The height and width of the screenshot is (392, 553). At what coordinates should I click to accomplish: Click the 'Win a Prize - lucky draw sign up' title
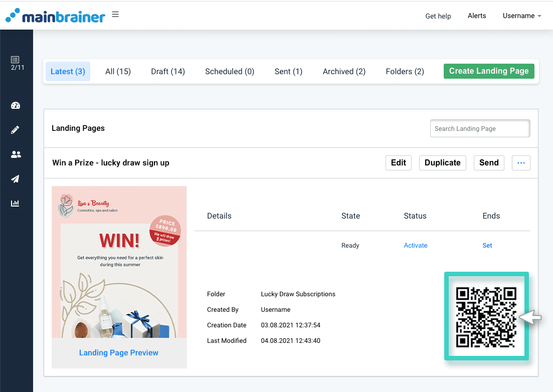(111, 163)
